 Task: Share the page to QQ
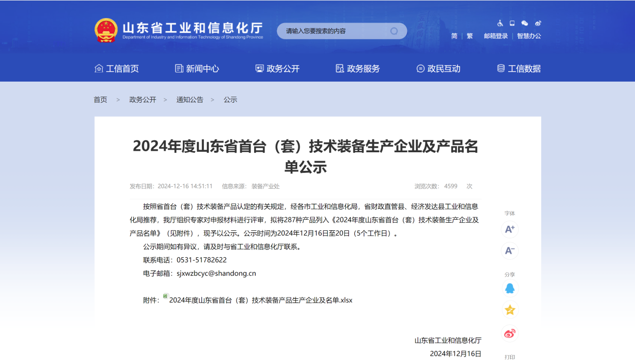pos(510,288)
